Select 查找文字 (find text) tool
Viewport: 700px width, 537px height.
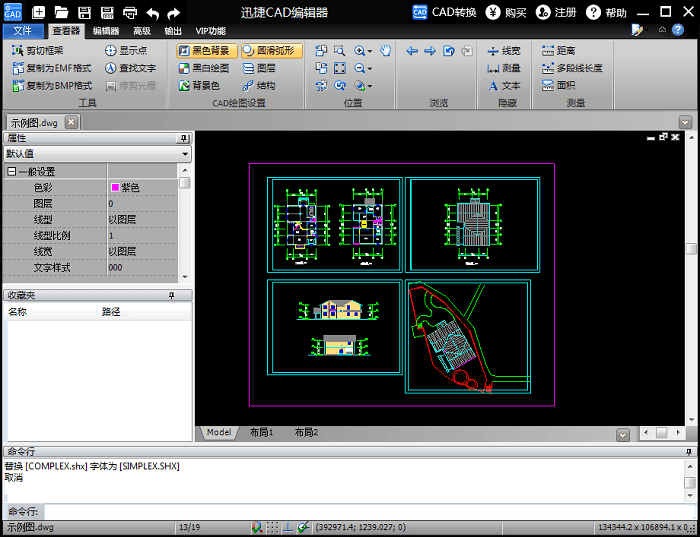pyautogui.click(x=130, y=68)
